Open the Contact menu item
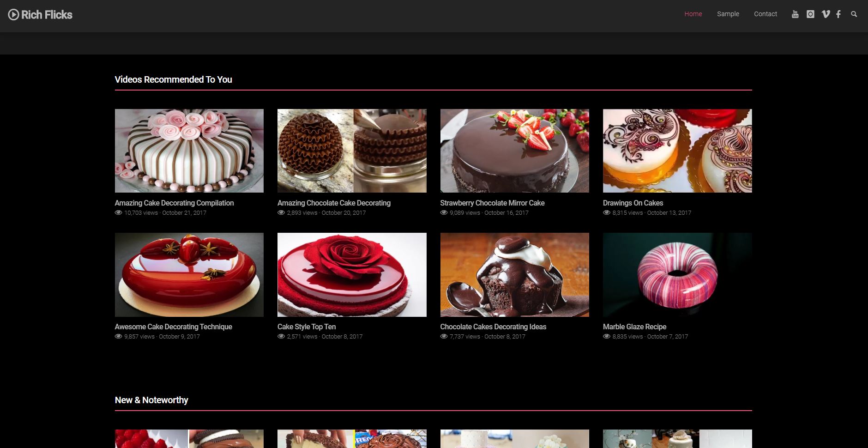868x448 pixels. click(766, 14)
